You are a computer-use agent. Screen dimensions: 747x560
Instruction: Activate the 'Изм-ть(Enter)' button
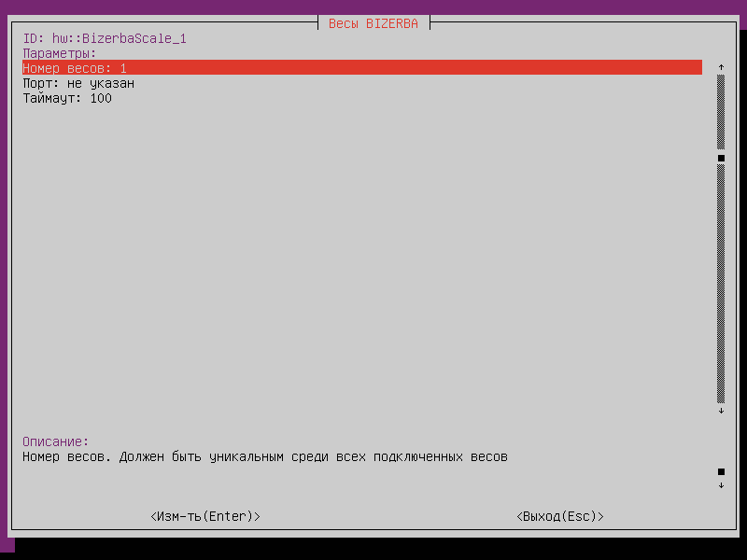coord(205,516)
